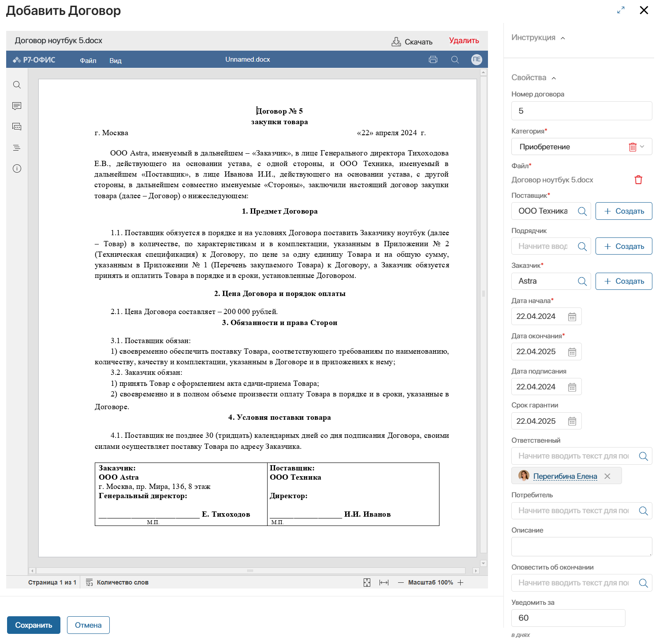Click the search icon in R7-Office header
This screenshot has width=659, height=644.
pos(455,59)
